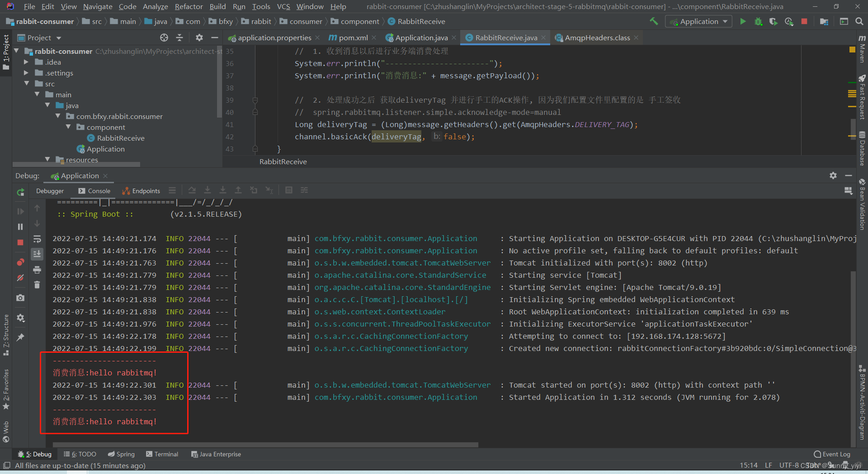Run Application with coverage
The height and width of the screenshot is (474, 868).
pyautogui.click(x=774, y=21)
